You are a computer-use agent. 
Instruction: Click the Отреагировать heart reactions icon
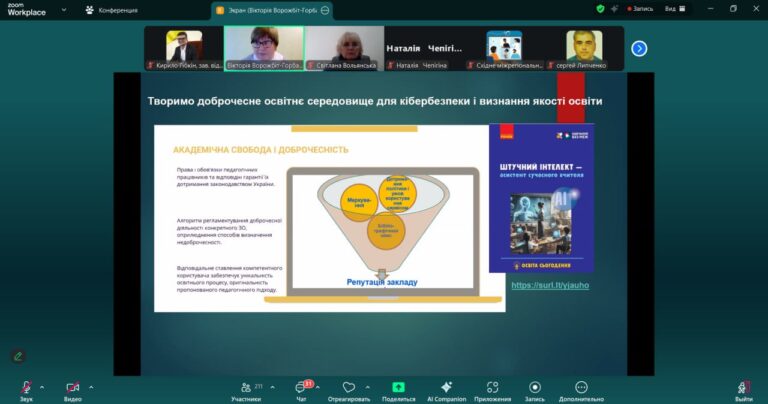(x=349, y=387)
